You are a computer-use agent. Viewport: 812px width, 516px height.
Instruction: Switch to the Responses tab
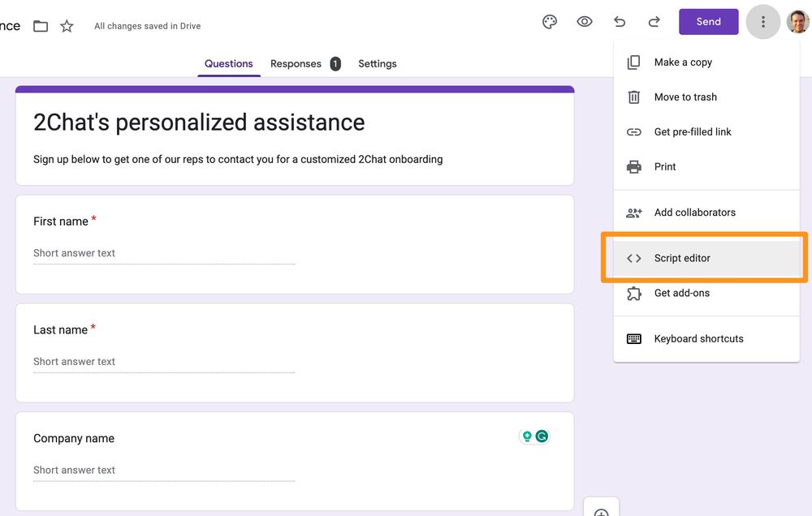point(296,63)
